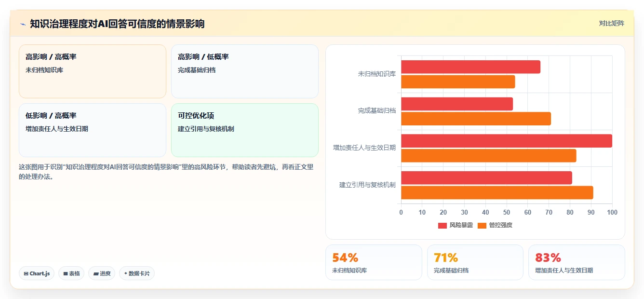Click the description paragraph starting 这张图用于识别

click(x=166, y=172)
